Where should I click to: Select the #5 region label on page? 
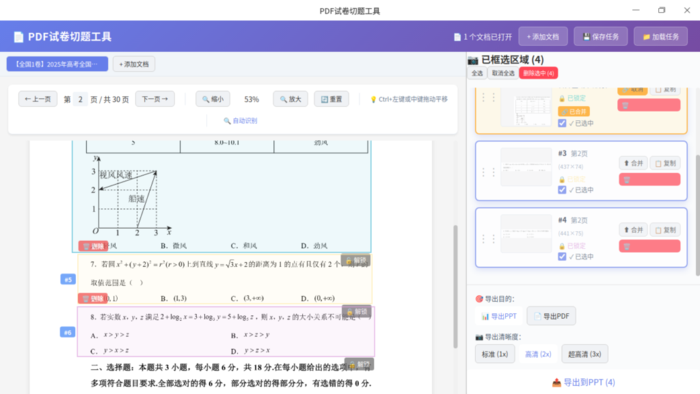68,279
